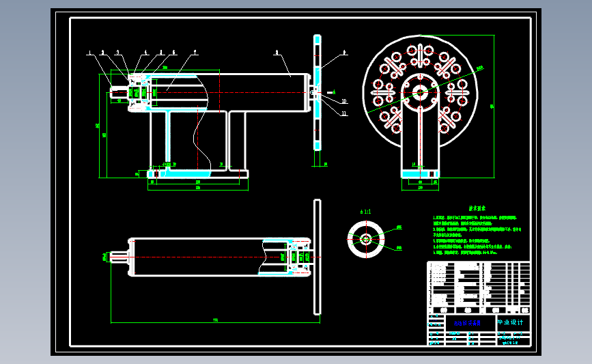Click the parts list table

coord(479,288)
